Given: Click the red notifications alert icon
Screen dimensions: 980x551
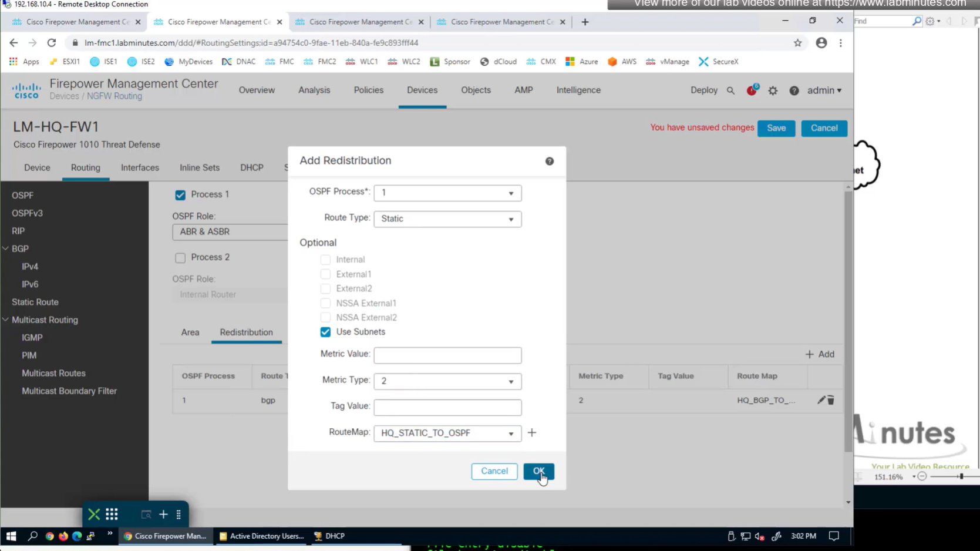Looking at the screenshot, I should click(x=752, y=90).
